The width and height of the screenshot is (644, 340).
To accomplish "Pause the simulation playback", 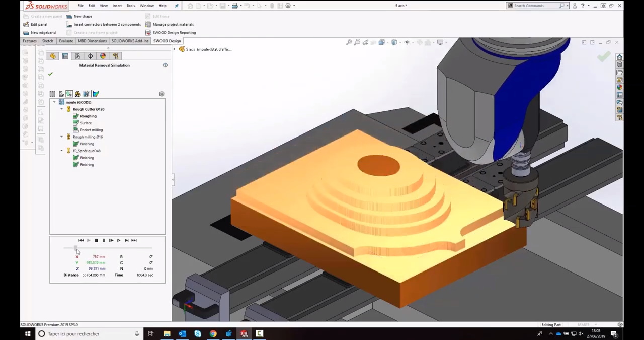I will [104, 240].
